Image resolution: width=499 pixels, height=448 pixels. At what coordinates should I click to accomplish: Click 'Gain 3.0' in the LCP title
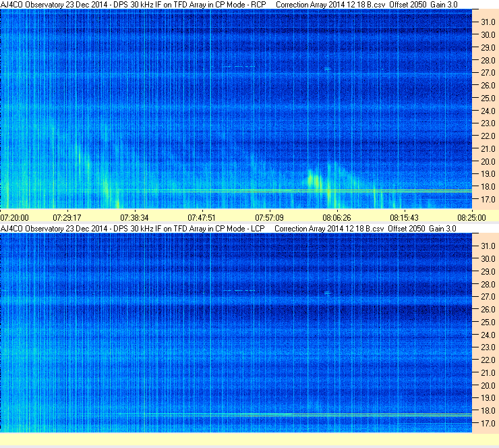click(442, 229)
